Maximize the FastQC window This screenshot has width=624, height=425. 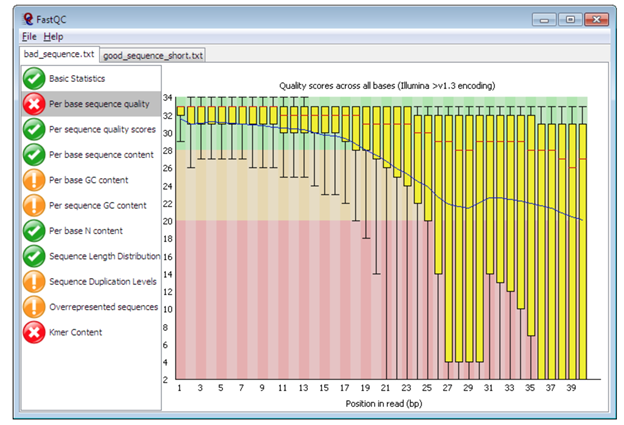coord(570,19)
